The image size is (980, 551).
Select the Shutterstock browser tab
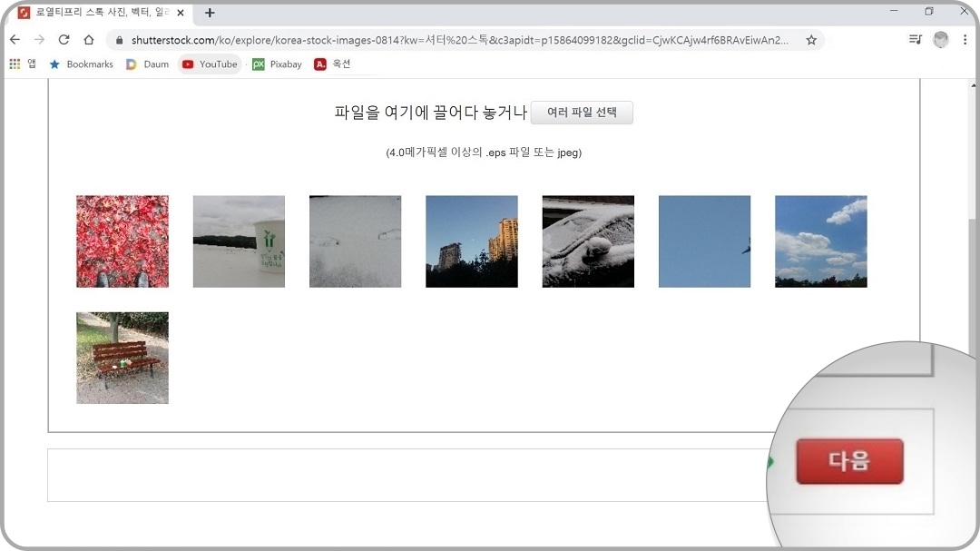tap(100, 14)
